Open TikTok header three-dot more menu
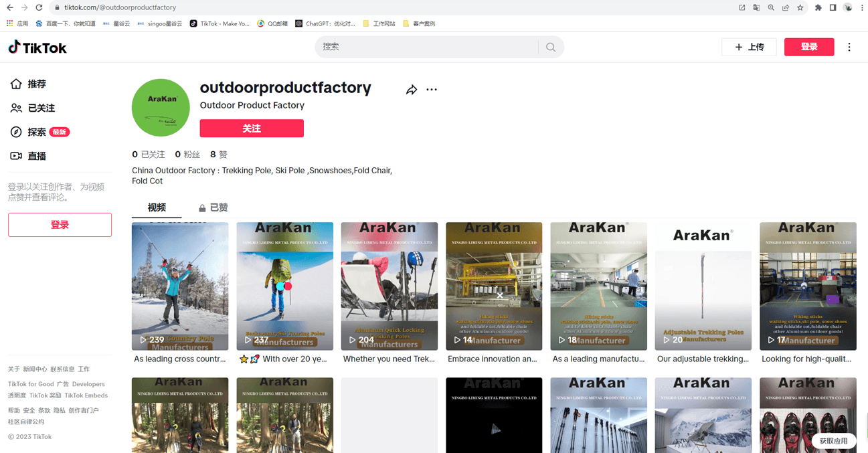 (x=849, y=47)
